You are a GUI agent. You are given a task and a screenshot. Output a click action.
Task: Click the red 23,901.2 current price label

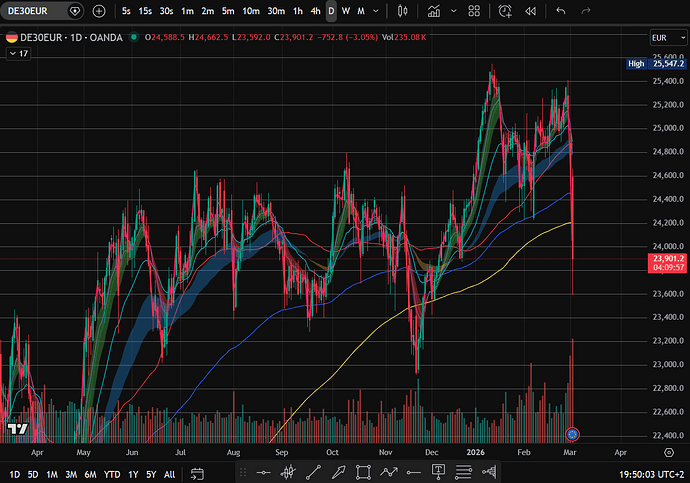coord(668,263)
